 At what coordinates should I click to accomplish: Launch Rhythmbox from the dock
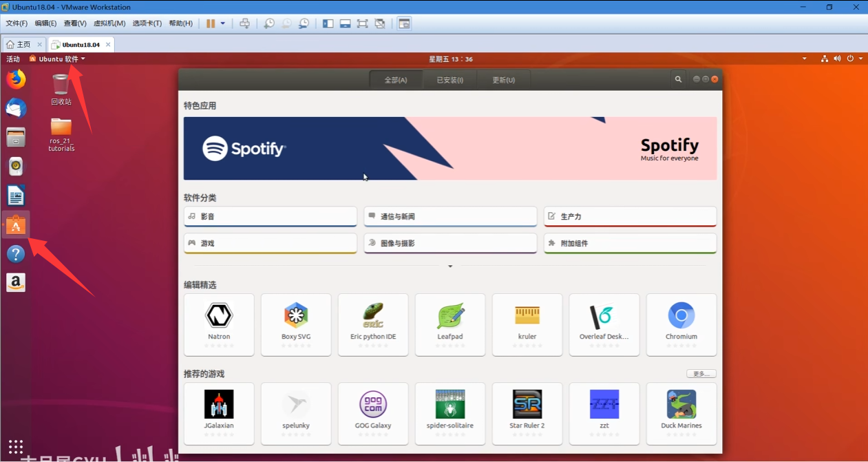point(16,167)
